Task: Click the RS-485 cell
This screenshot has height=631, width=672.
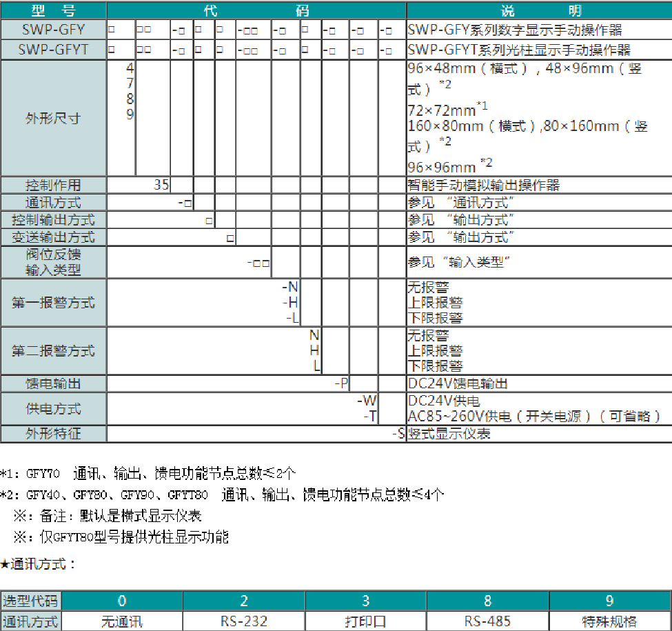Action: coord(488,621)
